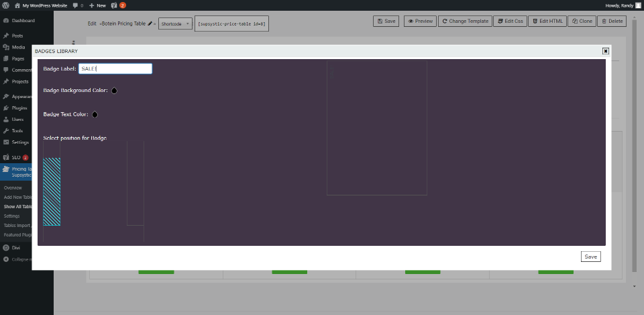Click the home icon for My WordPress Website
Image resolution: width=644 pixels, height=315 pixels.
[17, 5]
